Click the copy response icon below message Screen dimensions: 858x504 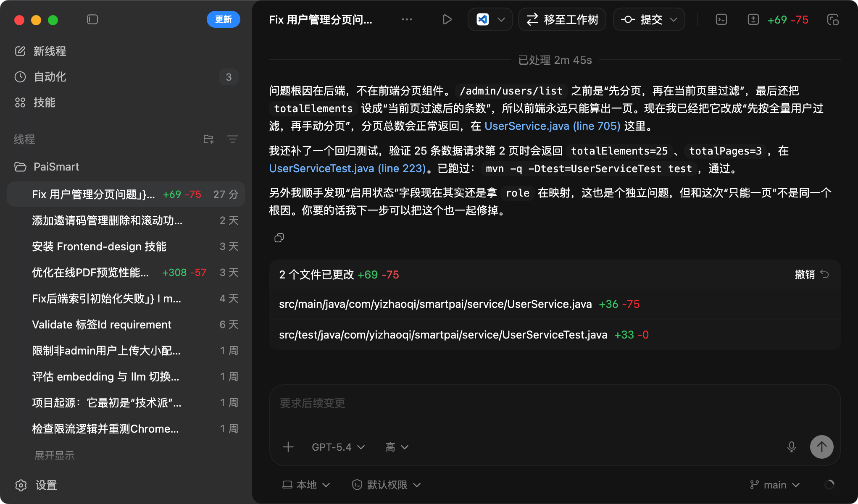[279, 238]
